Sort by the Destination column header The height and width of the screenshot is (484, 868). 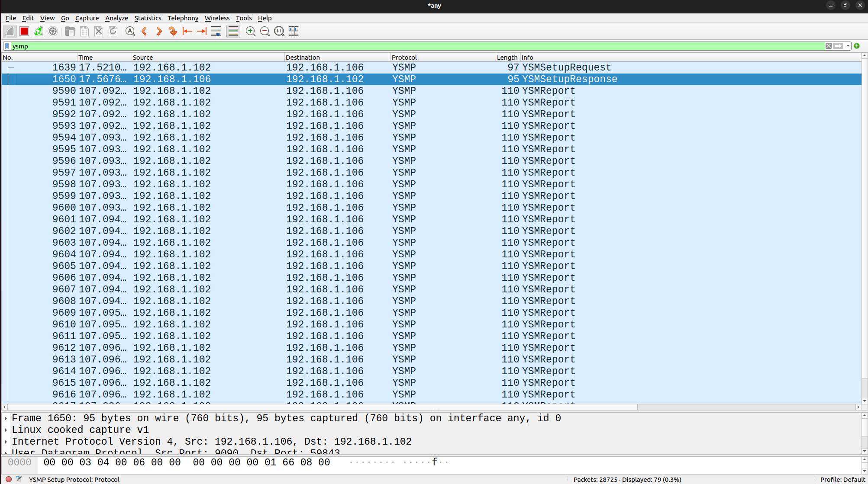[337, 58]
